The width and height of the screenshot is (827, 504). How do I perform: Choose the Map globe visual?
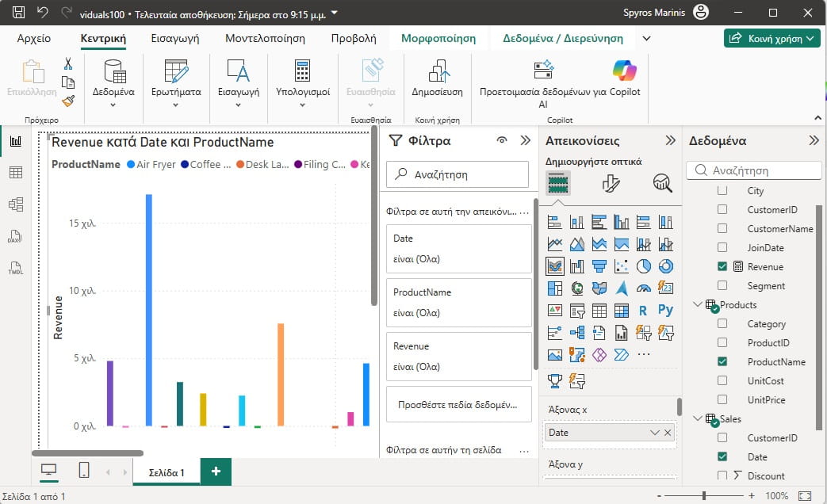pyautogui.click(x=577, y=288)
